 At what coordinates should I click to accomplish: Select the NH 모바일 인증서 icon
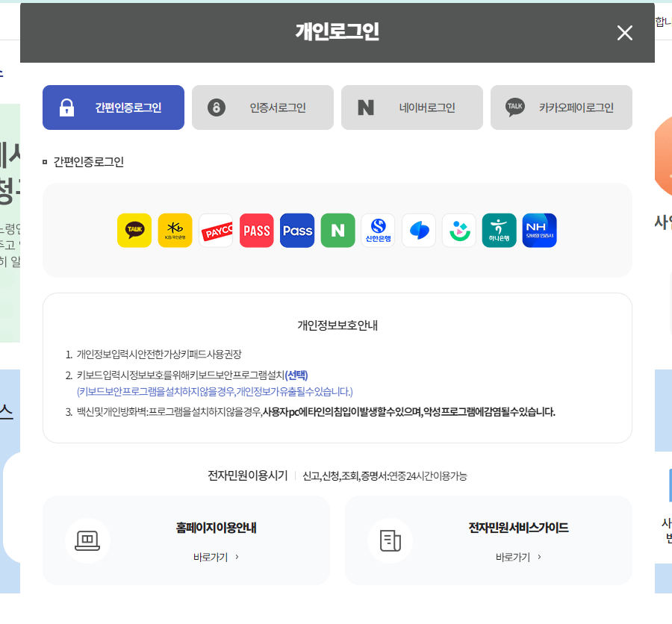click(540, 230)
